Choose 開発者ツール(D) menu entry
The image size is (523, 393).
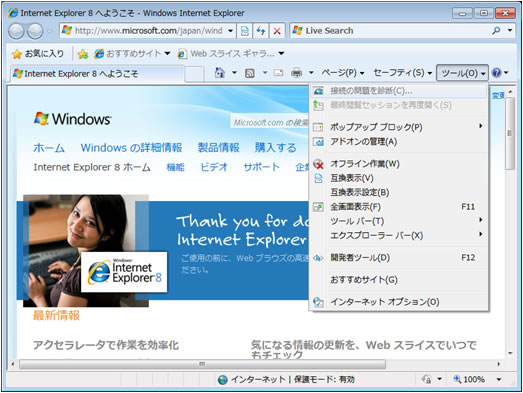point(399,258)
